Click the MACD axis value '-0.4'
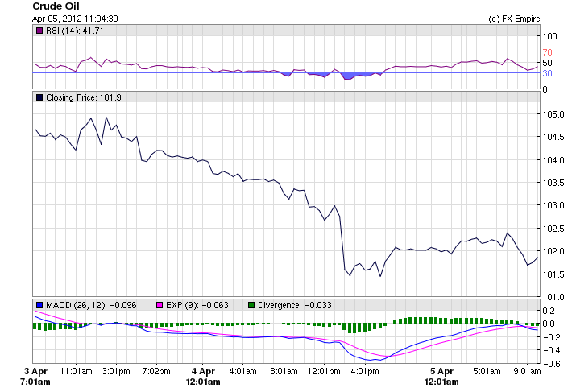The image size is (572, 392). [551, 350]
